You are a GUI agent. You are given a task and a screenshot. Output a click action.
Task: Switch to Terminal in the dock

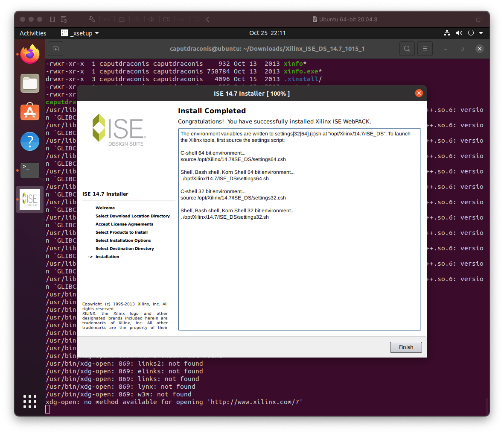click(30, 170)
